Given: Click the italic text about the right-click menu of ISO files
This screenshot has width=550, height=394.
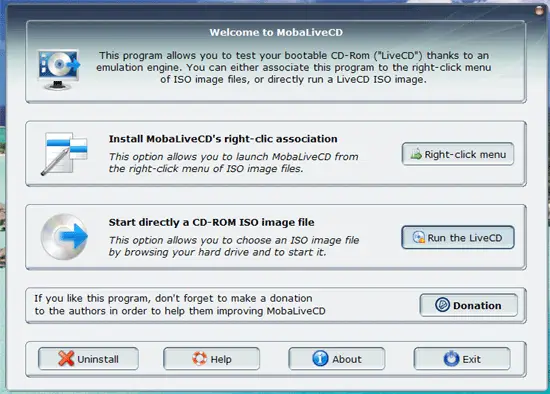Looking at the screenshot, I should click(234, 163).
